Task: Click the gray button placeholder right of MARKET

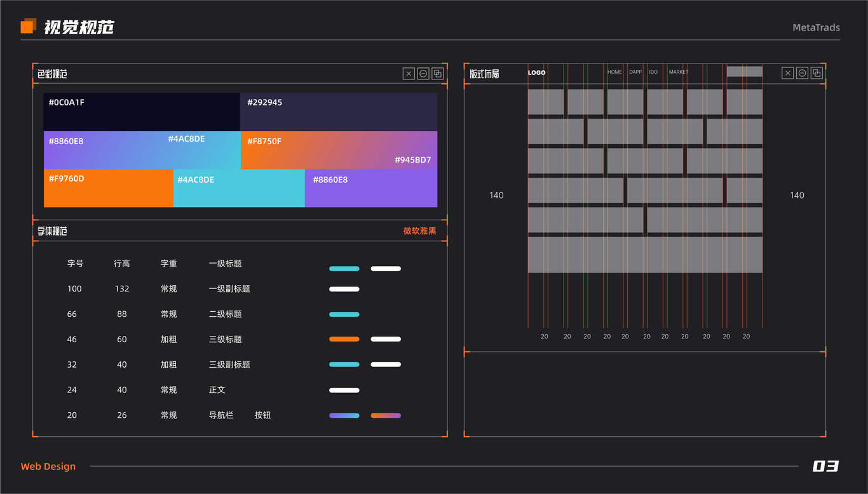Action: tap(745, 72)
